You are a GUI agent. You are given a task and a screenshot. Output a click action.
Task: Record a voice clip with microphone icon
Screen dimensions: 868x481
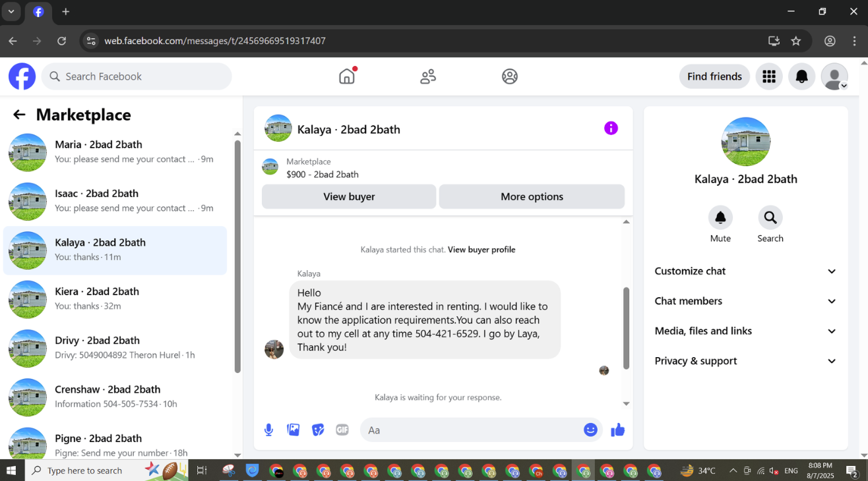coord(269,430)
